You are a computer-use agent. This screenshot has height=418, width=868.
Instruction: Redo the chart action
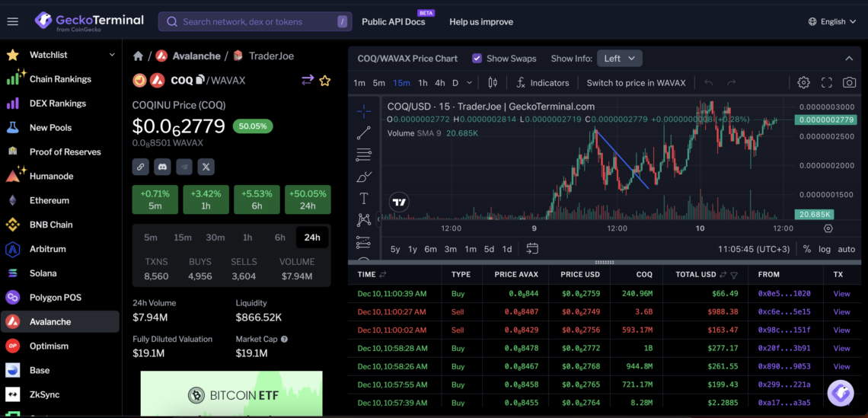click(x=731, y=82)
